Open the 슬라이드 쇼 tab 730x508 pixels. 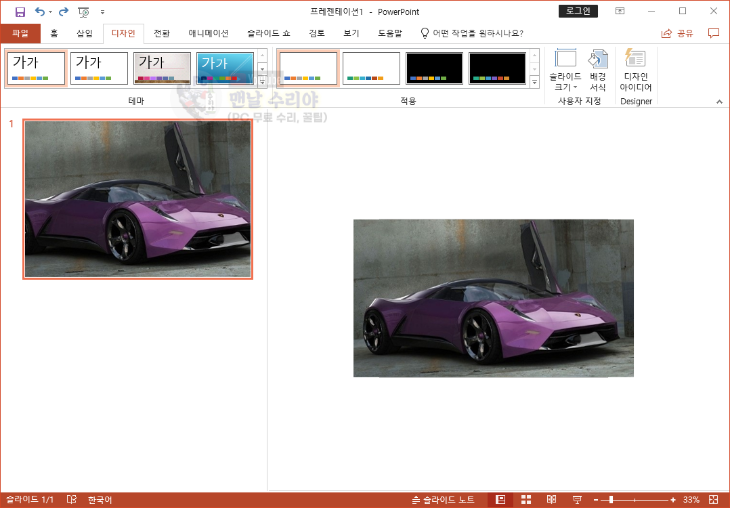tap(269, 33)
